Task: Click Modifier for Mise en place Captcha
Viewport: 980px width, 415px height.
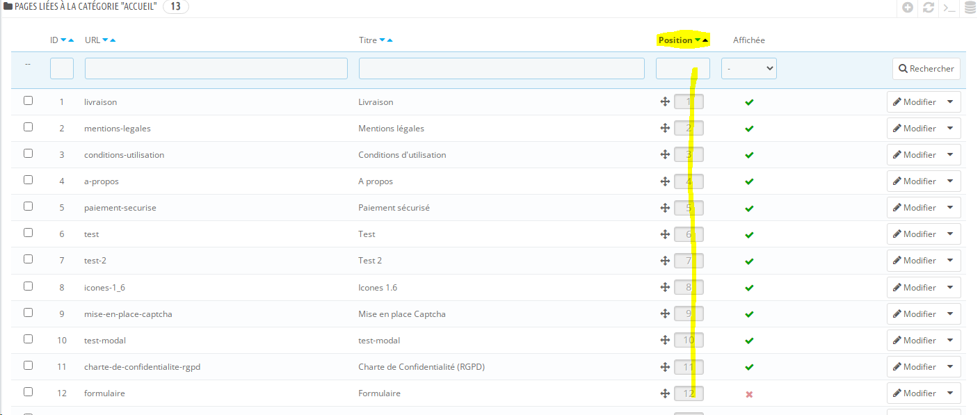Action: tap(914, 314)
